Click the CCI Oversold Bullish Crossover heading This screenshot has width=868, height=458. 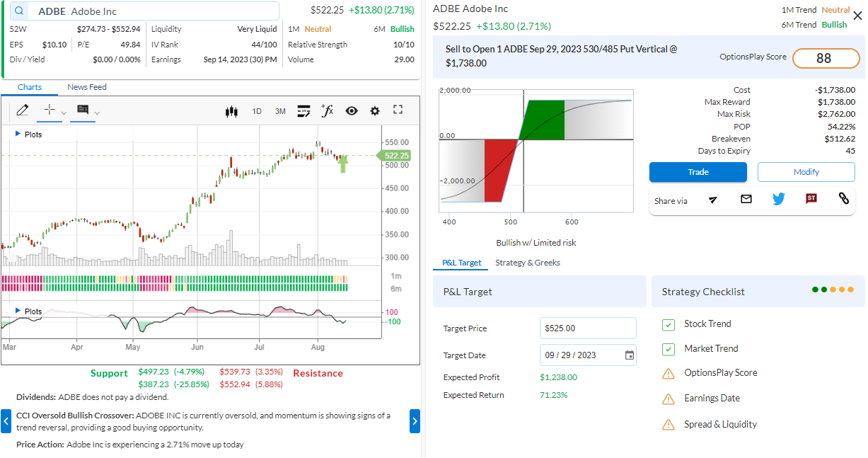(x=74, y=416)
